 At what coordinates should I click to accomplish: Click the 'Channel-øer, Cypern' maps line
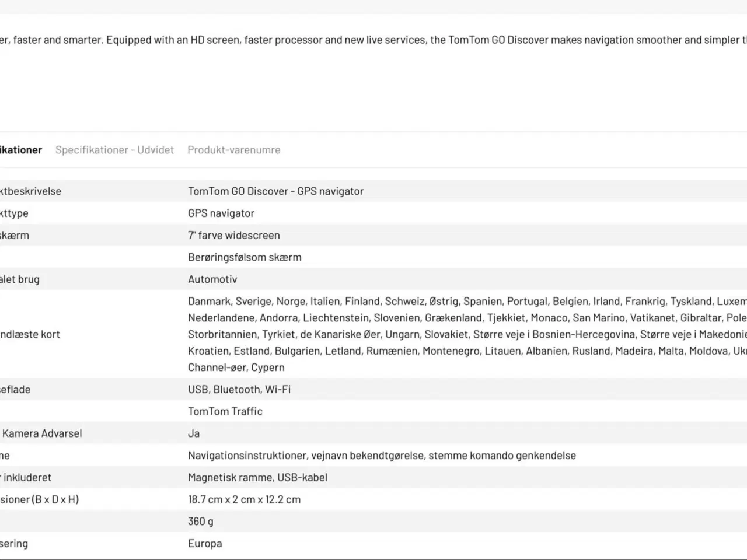point(236,367)
